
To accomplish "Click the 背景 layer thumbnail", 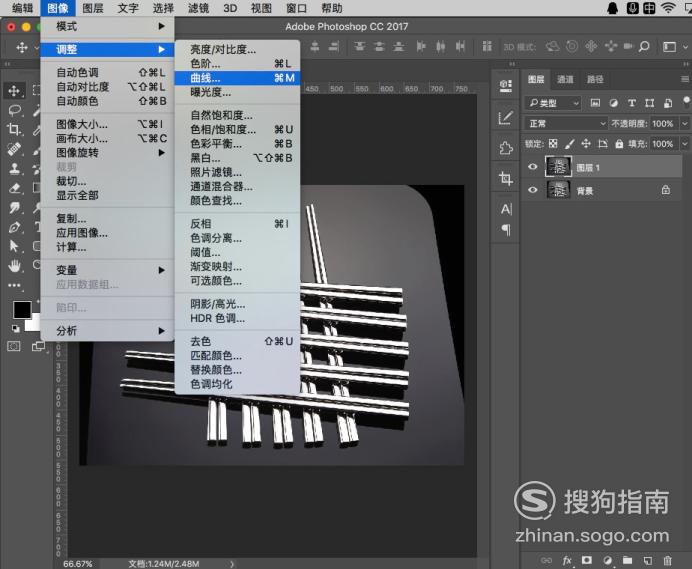I will pyautogui.click(x=558, y=190).
